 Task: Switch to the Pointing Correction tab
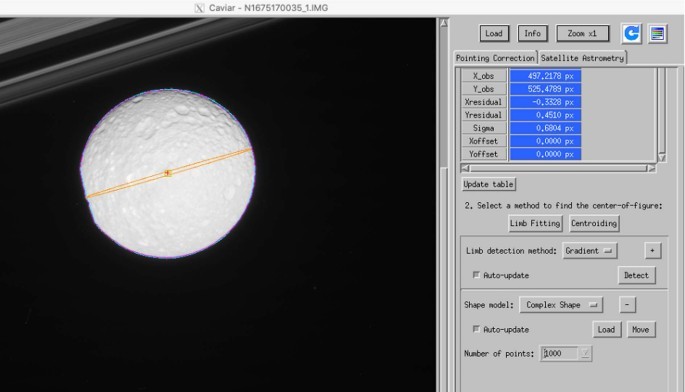[495, 58]
